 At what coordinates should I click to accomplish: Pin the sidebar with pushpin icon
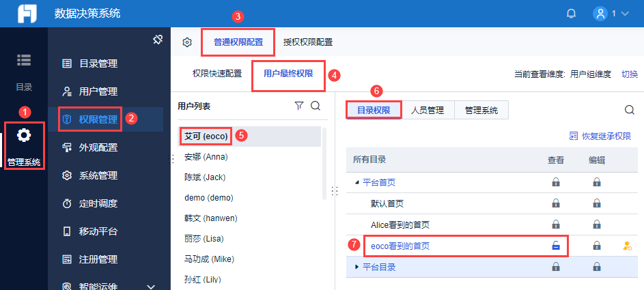157,40
